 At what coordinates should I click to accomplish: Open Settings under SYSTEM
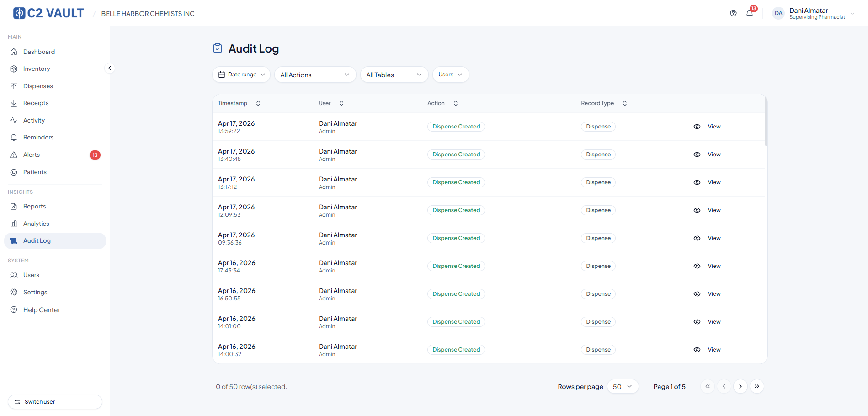coord(35,292)
